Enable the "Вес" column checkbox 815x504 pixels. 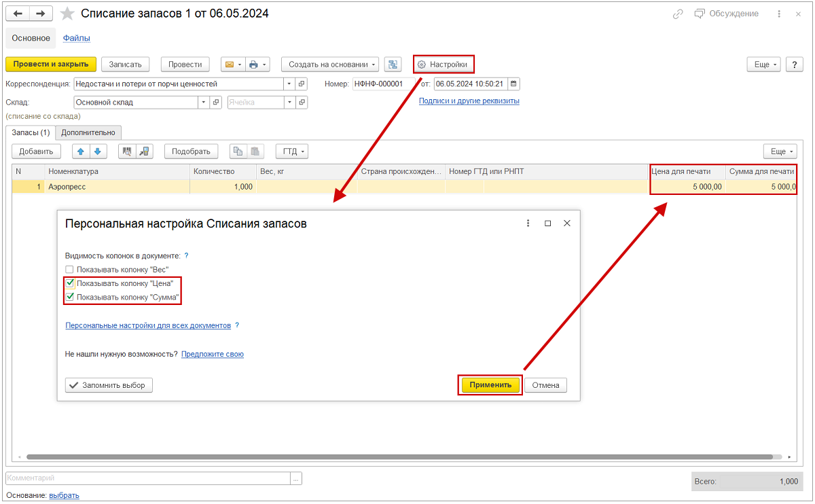tap(69, 270)
